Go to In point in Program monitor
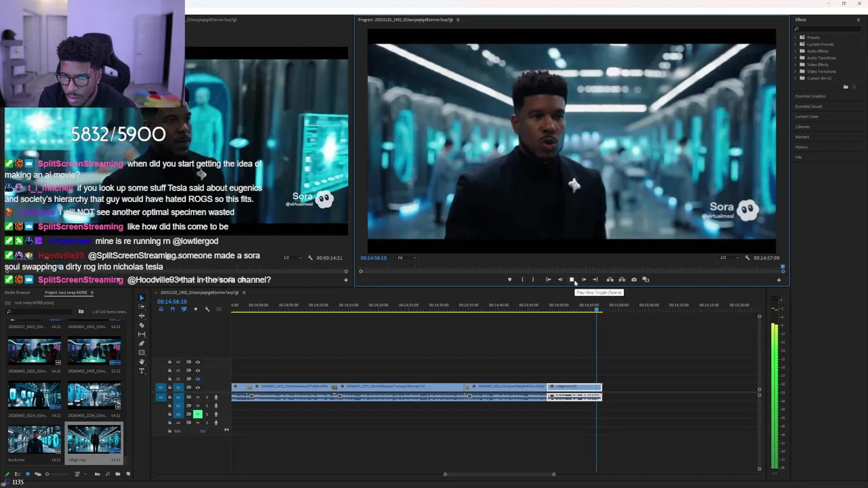The image size is (868, 488). [x=549, y=279]
